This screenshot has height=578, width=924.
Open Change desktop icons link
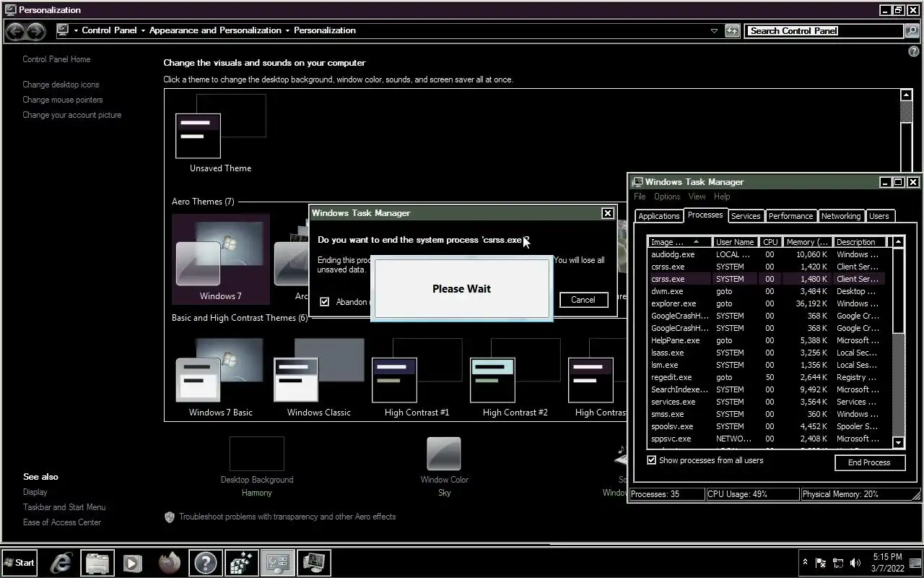pos(61,85)
